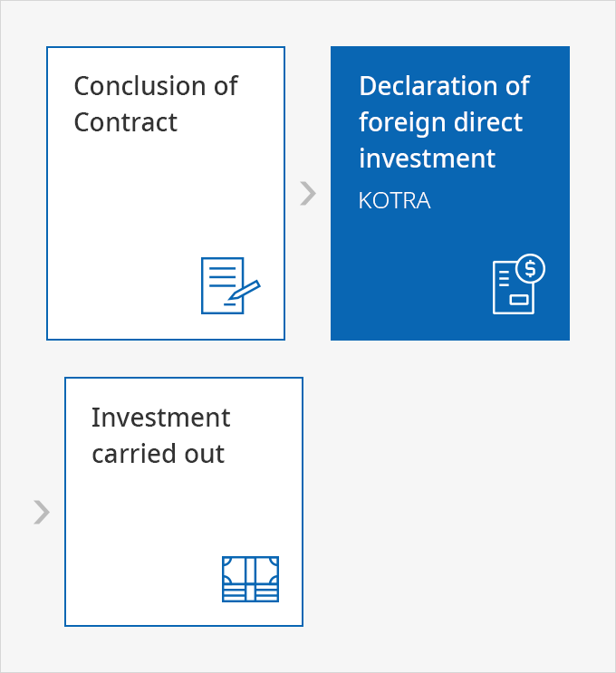The height and width of the screenshot is (673, 616).
Task: Select the Conclusion of Contract step card
Action: (166, 193)
